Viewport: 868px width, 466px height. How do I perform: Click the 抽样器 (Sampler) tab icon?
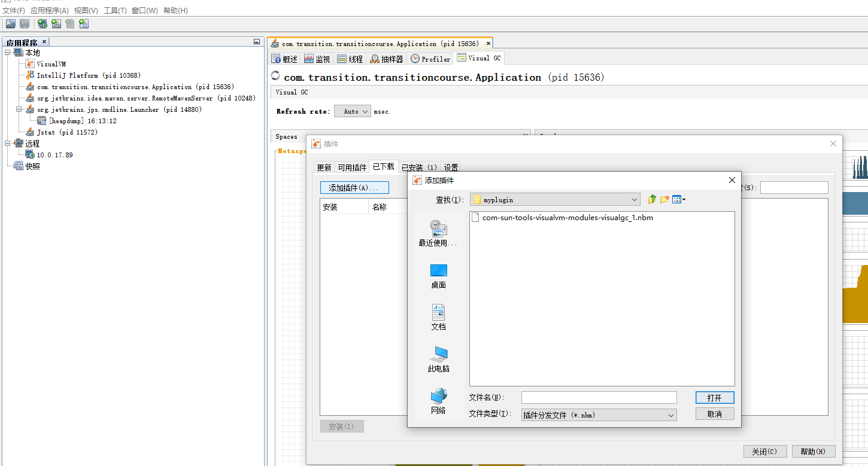pos(374,58)
